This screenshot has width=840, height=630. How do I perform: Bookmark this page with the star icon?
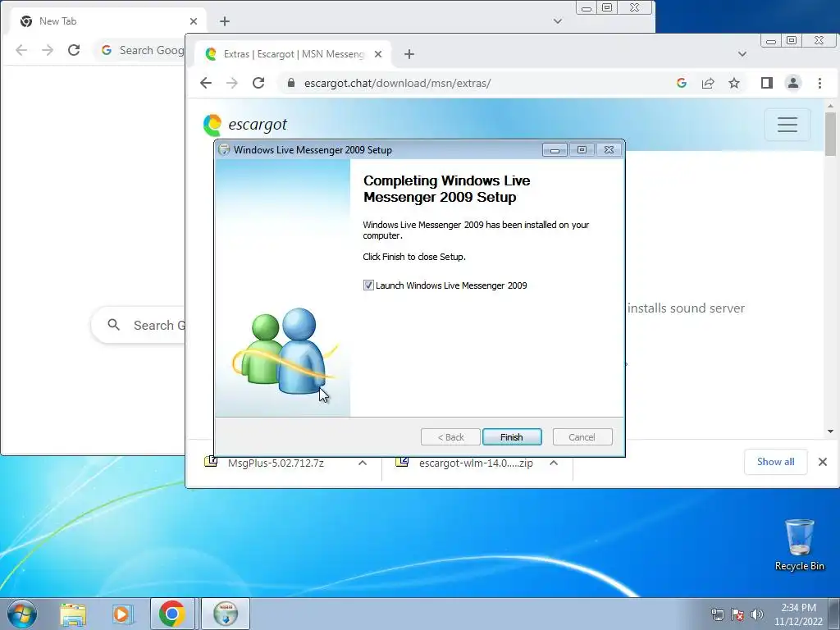tap(734, 83)
